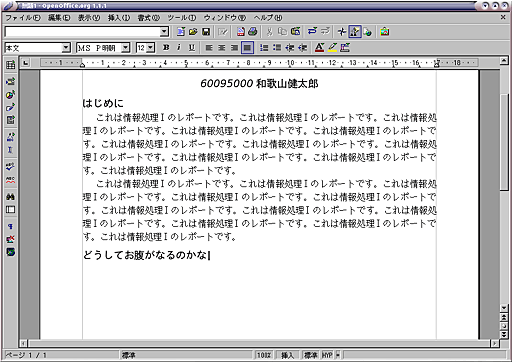Open the MS P明朝 font dropdown

click(125, 48)
